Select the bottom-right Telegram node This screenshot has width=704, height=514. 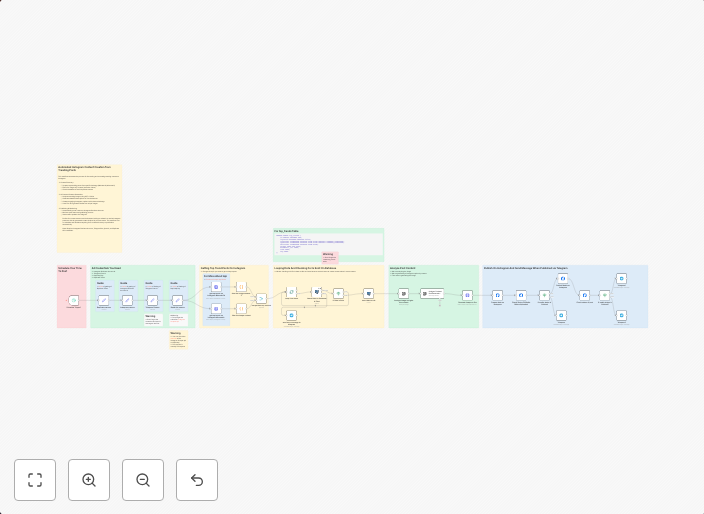(x=621, y=316)
